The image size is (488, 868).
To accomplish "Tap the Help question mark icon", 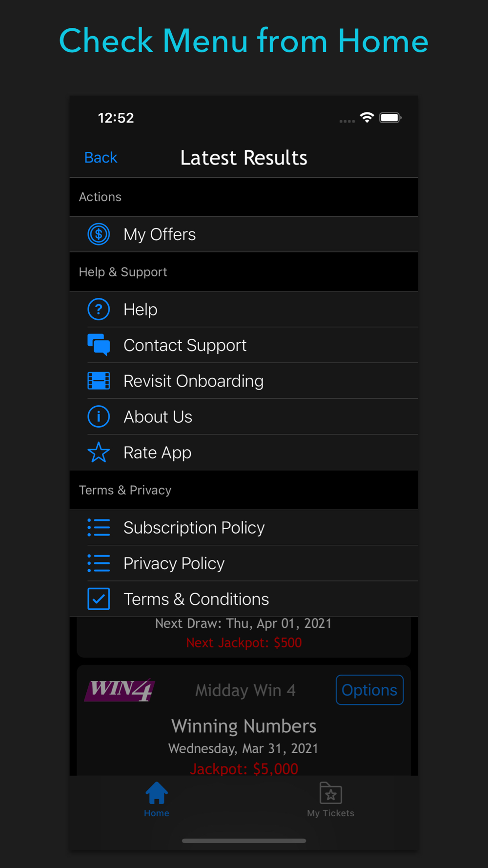I will (x=99, y=310).
